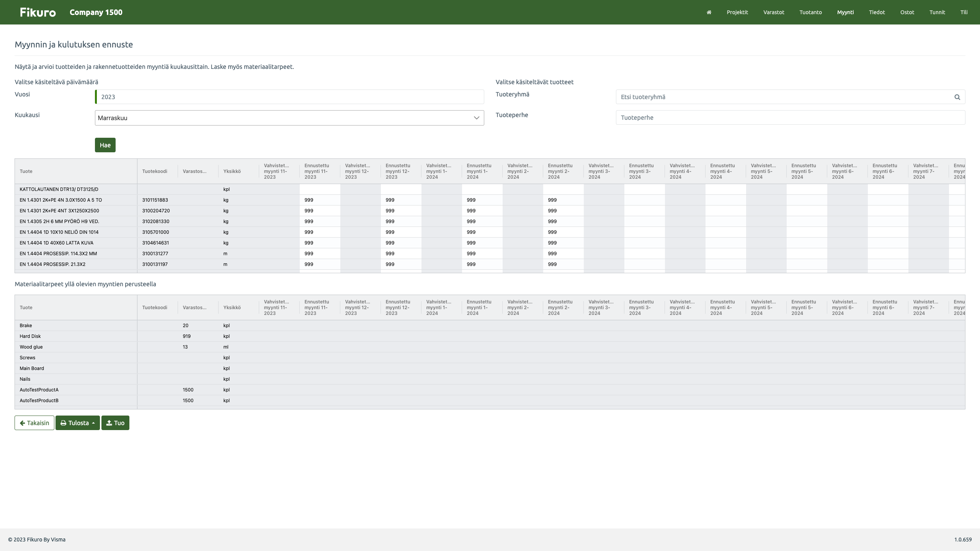980x551 pixels.
Task: Click Brake stock value 20
Action: 186,326
